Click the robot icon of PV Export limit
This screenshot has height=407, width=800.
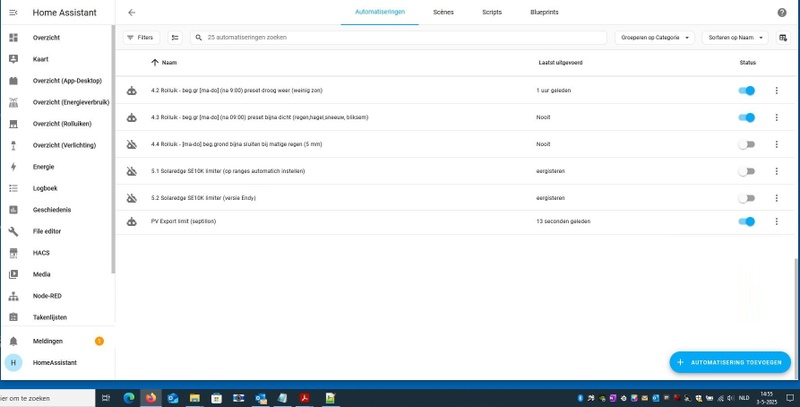[132, 222]
